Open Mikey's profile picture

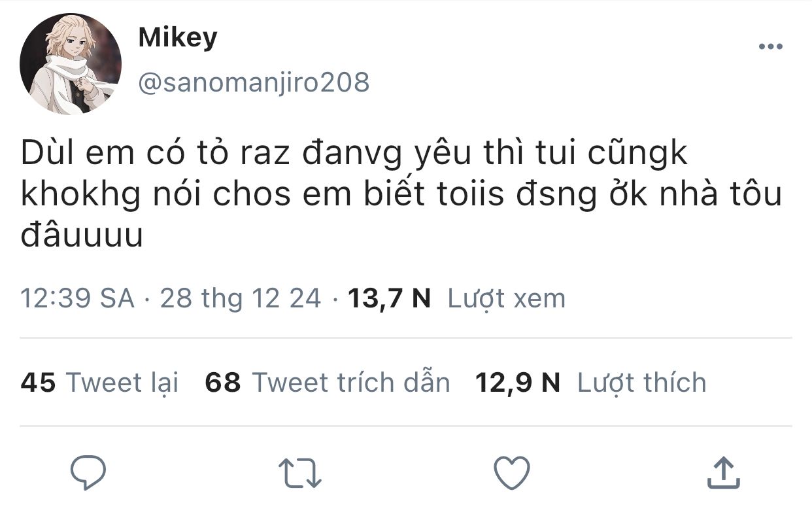pos(71,63)
